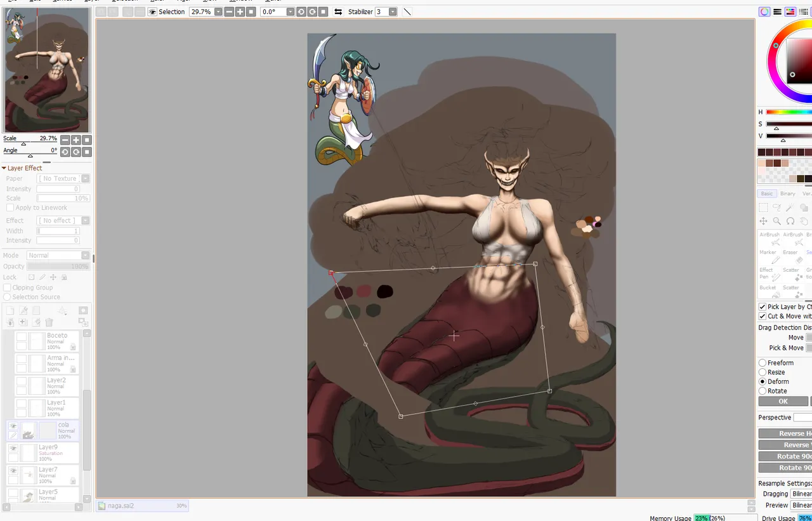Click the straight line drawing mode icon
This screenshot has height=521, width=812.
click(x=407, y=11)
